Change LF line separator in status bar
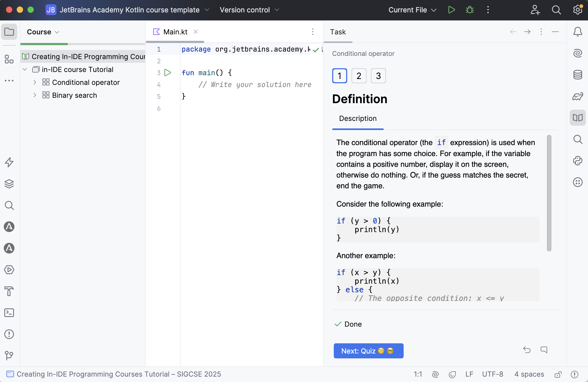 [469, 374]
